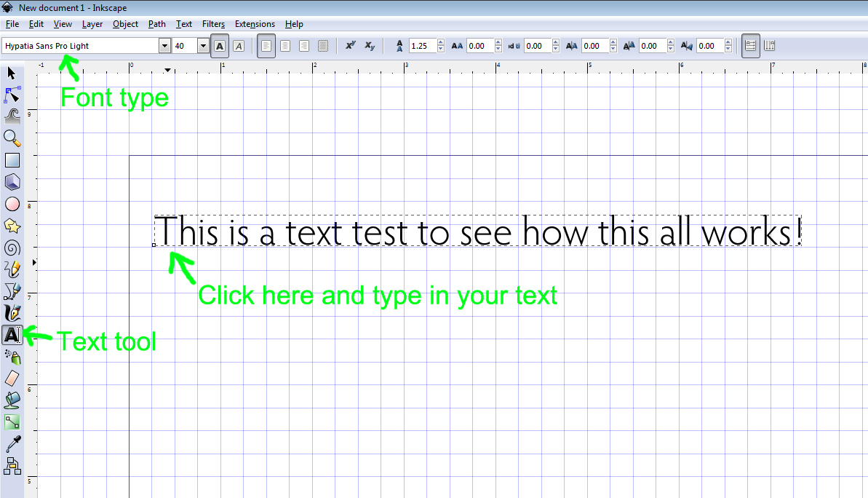Select the color Dropper tool
Image resolution: width=868 pixels, height=498 pixels.
(x=12, y=444)
